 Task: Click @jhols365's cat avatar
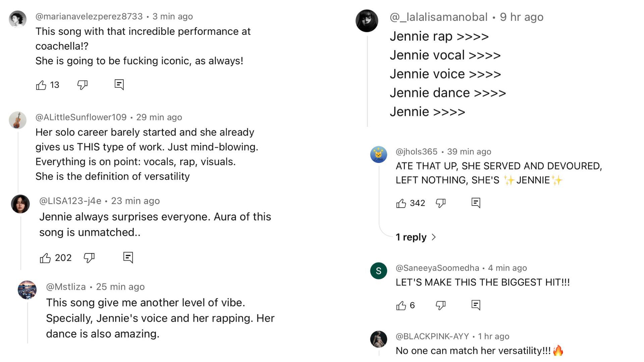[x=378, y=155]
